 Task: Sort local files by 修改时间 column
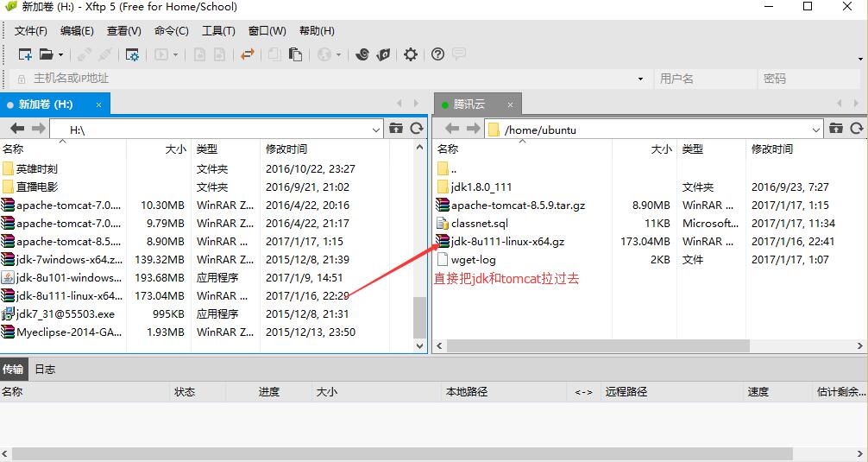pyautogui.click(x=324, y=149)
